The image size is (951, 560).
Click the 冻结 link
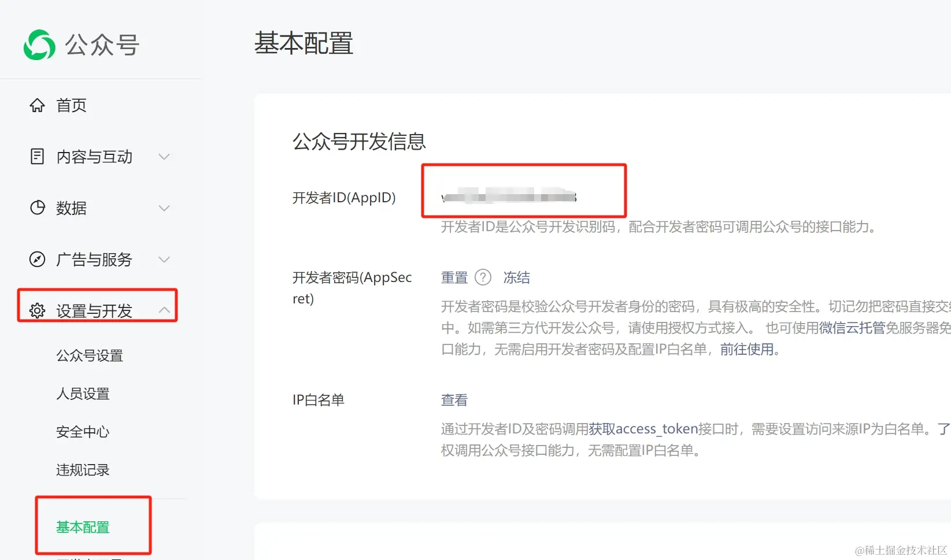(516, 277)
